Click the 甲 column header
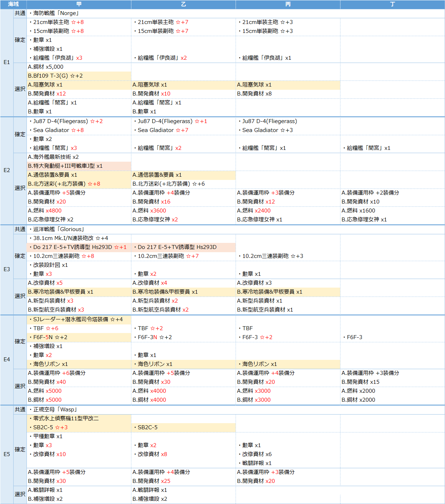This screenshot has width=445, height=504. (x=79, y=4)
